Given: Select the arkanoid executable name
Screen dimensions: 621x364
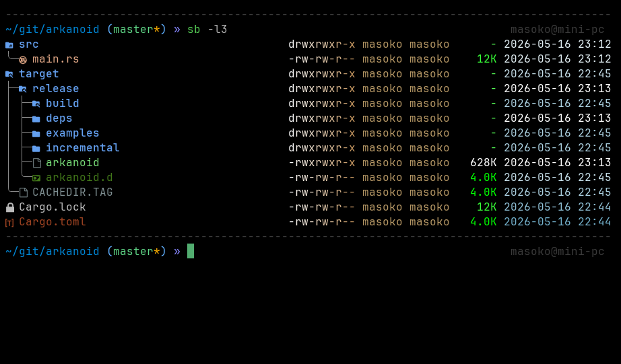Looking at the screenshot, I should pyautogui.click(x=73, y=162).
